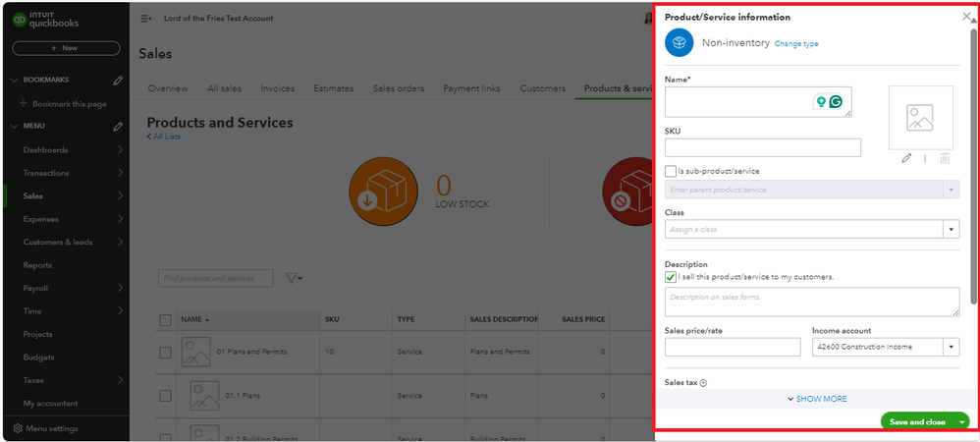Click the + New button

point(66,48)
